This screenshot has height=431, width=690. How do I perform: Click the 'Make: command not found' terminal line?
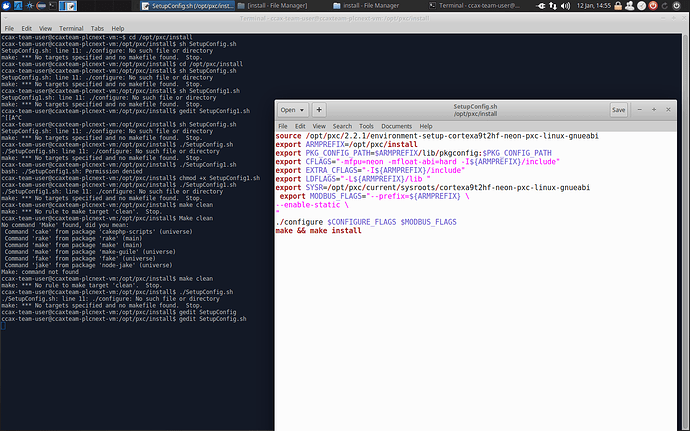(40, 272)
